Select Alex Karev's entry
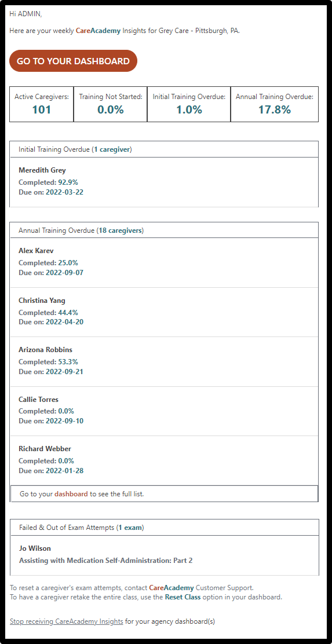Image resolution: width=332 pixels, height=644 pixels. (164, 263)
